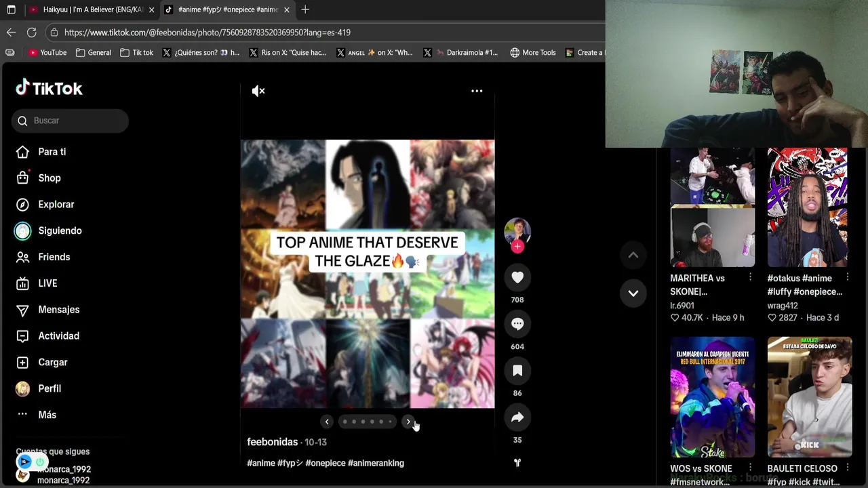Save post with the bookmark icon
The height and width of the screenshot is (488, 868).
pyautogui.click(x=517, y=371)
